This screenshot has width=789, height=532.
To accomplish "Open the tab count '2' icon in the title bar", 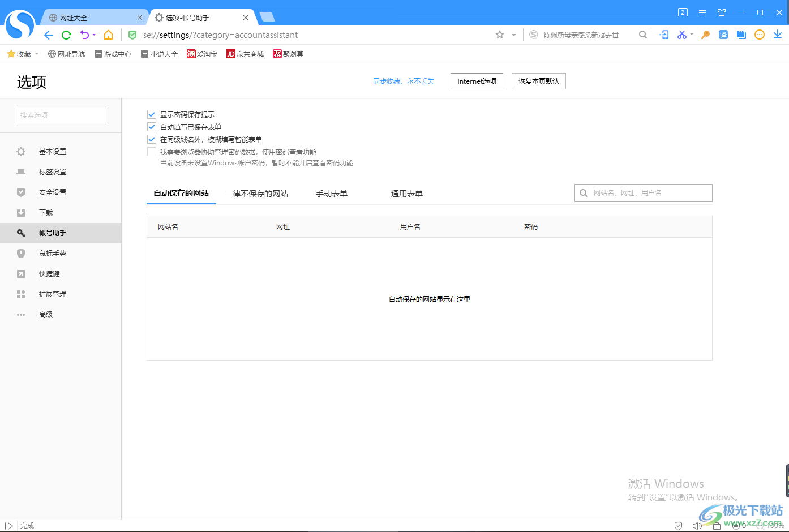I will click(x=683, y=12).
